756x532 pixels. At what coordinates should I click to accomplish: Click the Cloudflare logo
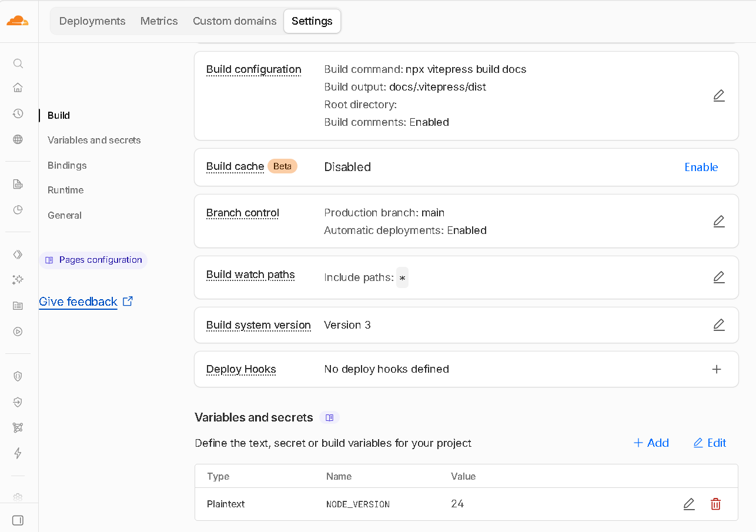point(18,21)
